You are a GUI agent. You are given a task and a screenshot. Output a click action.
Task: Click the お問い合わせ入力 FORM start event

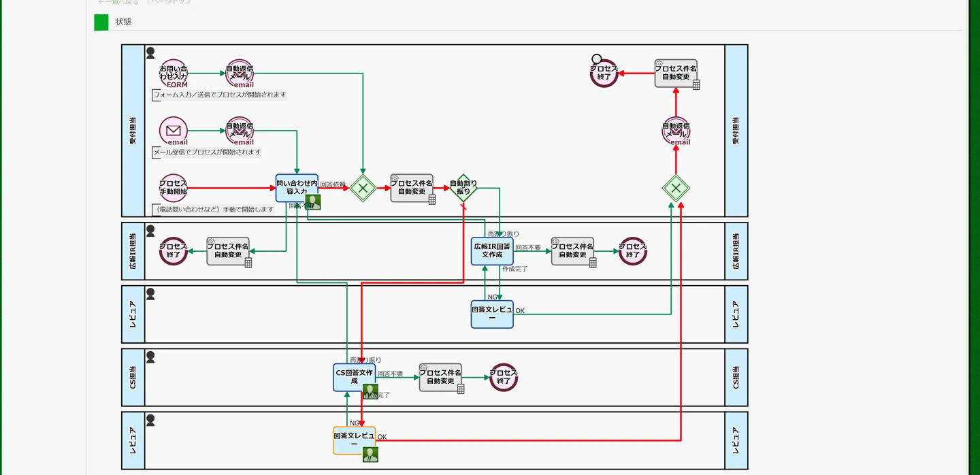(x=174, y=73)
